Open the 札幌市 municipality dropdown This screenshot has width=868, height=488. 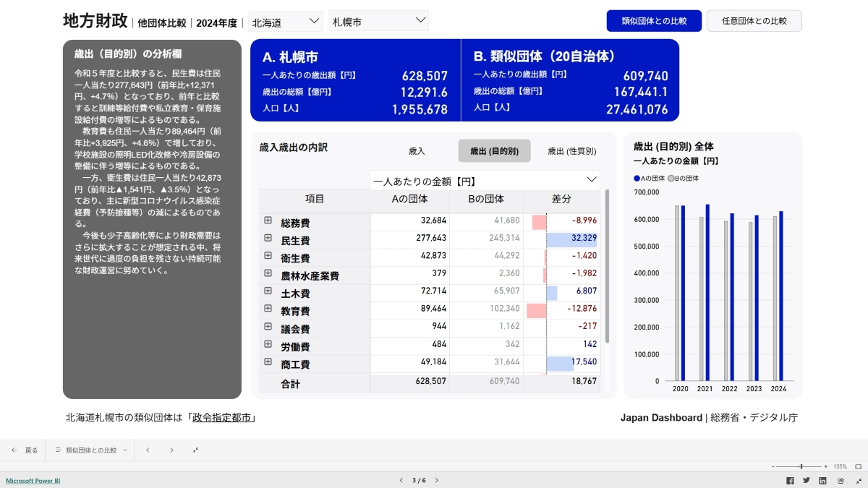click(378, 21)
